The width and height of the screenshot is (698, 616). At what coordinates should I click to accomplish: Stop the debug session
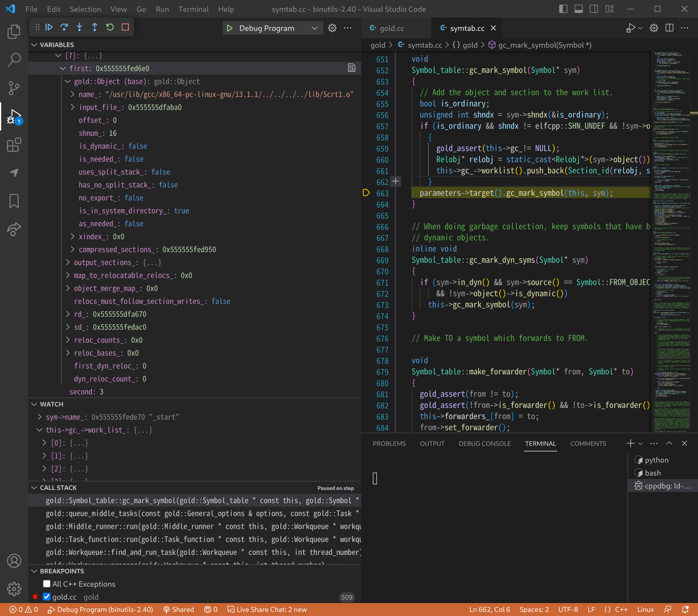tap(125, 27)
